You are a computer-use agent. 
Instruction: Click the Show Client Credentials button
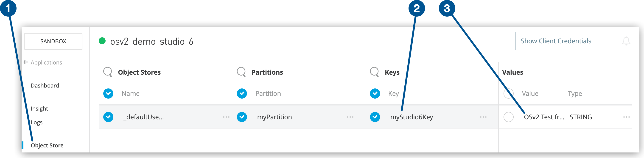coord(556,41)
